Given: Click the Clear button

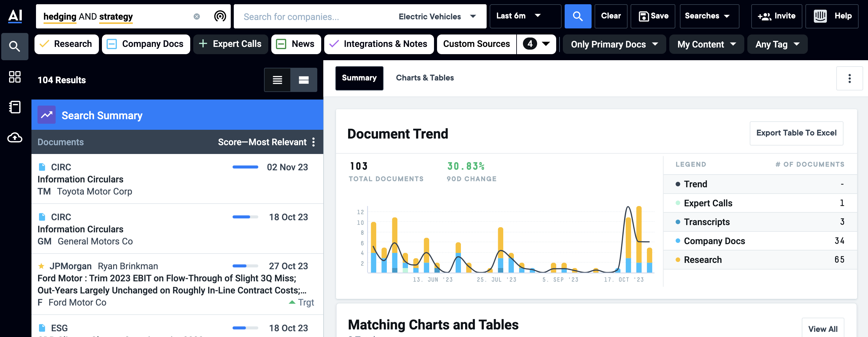Looking at the screenshot, I should (x=611, y=16).
